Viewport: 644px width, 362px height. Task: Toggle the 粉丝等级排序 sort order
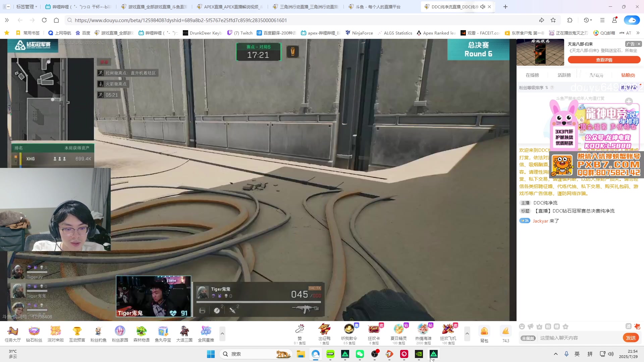pos(533,87)
